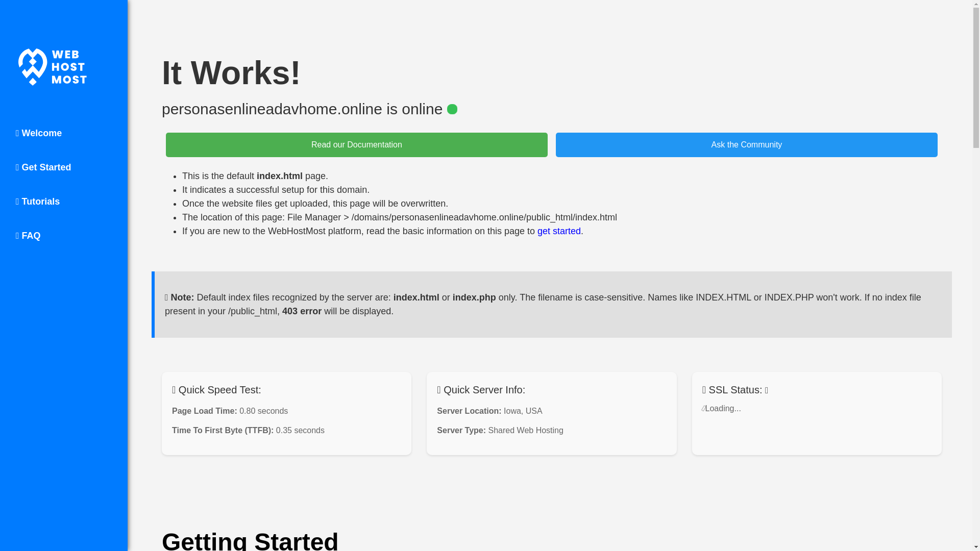Select 'personasenlineadavhome.online is online' text

(x=302, y=109)
